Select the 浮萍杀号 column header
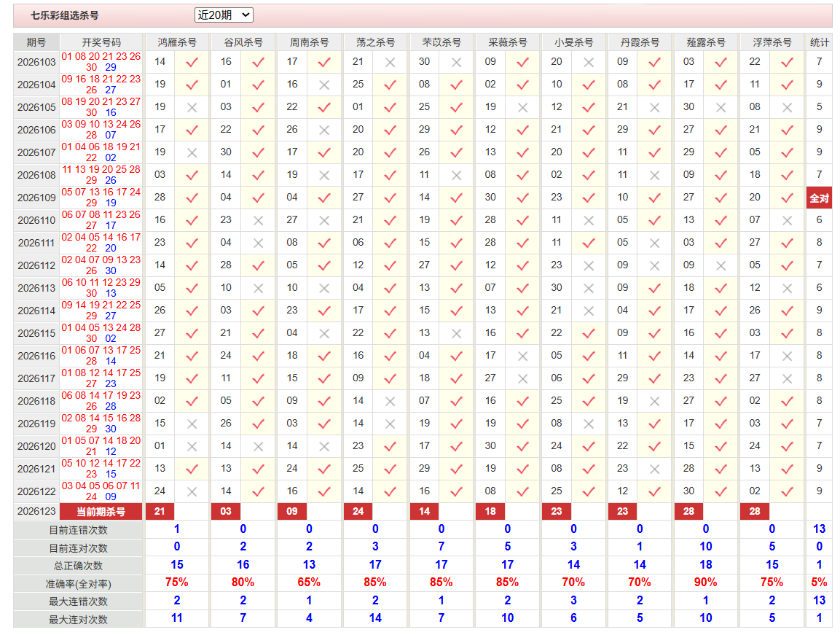The width and height of the screenshot is (840, 635). point(772,42)
